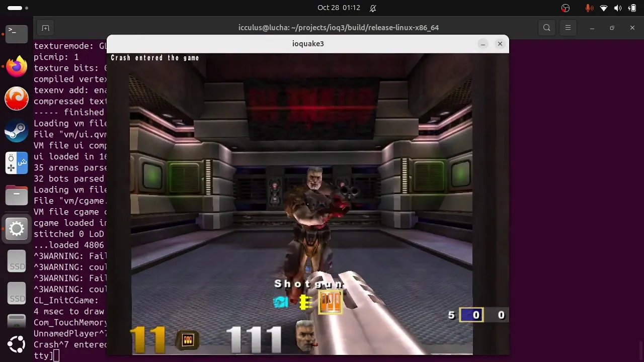Click the 'Crash entered the game' message
Image resolution: width=644 pixels, height=362 pixels.
point(155,58)
